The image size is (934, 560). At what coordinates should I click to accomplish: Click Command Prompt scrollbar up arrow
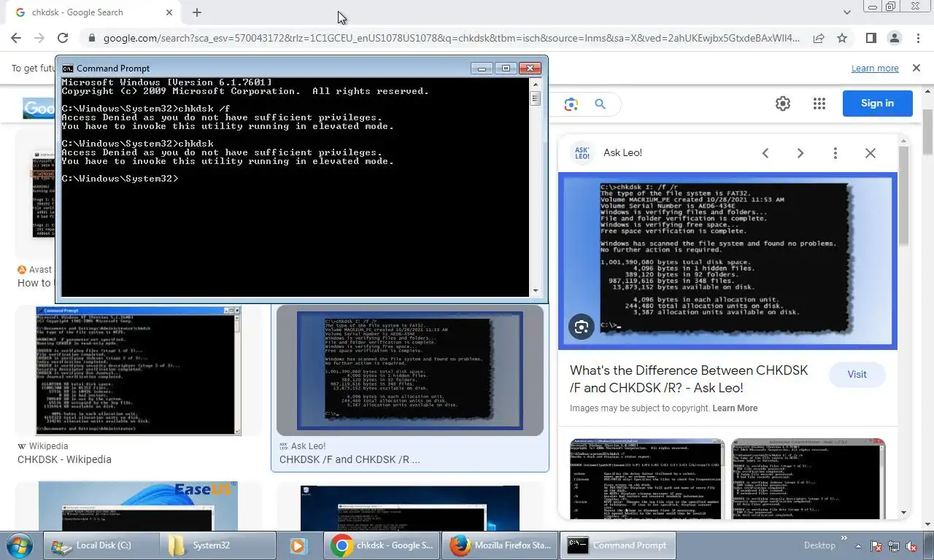pyautogui.click(x=536, y=84)
